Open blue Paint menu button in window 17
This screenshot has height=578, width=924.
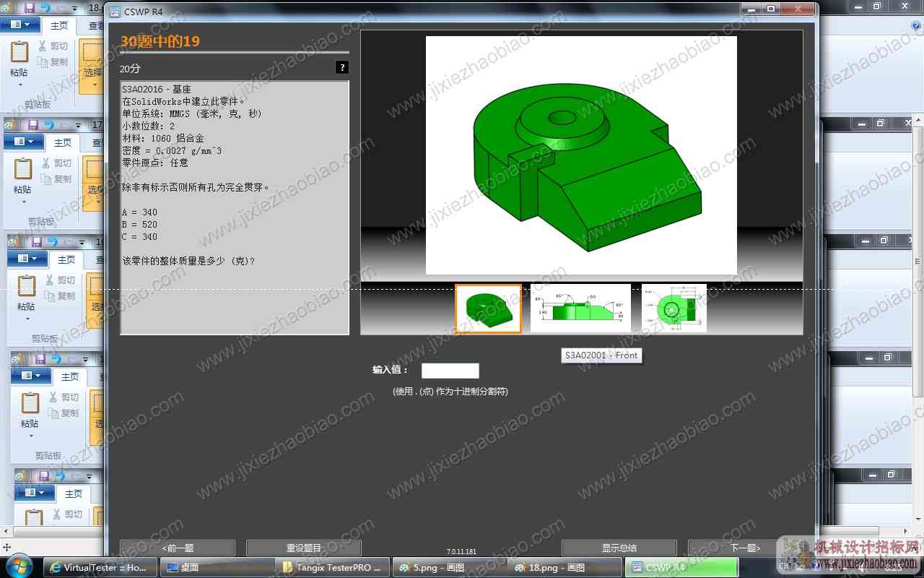point(23,142)
